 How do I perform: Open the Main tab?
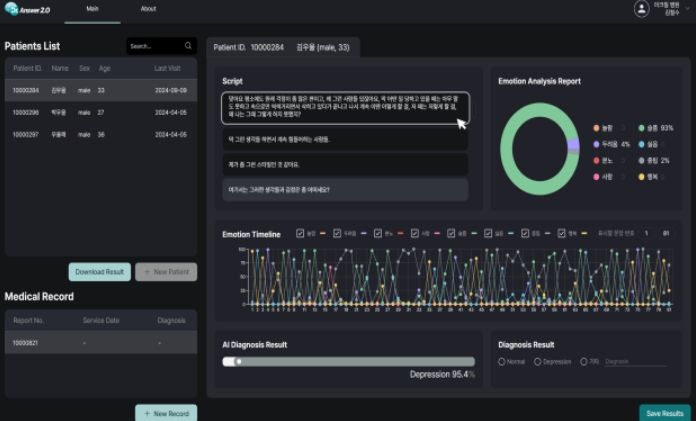(92, 9)
